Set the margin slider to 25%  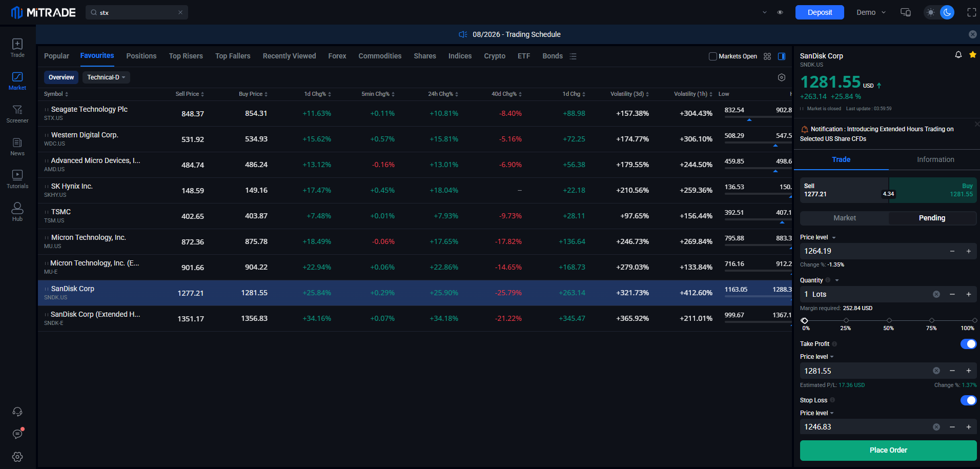tap(846, 320)
